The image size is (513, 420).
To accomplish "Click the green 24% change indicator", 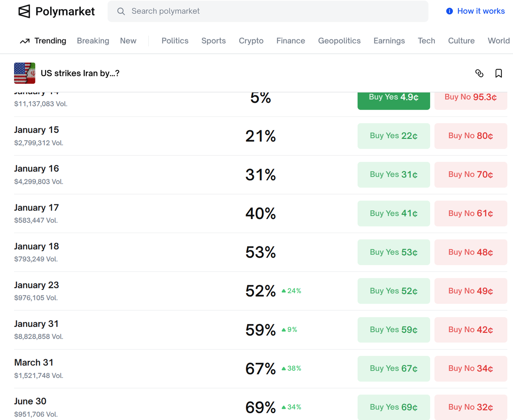I will [x=291, y=291].
